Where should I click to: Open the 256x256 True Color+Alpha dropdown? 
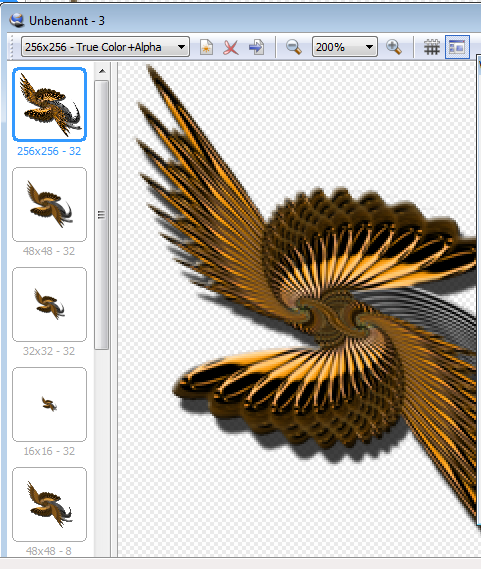(105, 47)
